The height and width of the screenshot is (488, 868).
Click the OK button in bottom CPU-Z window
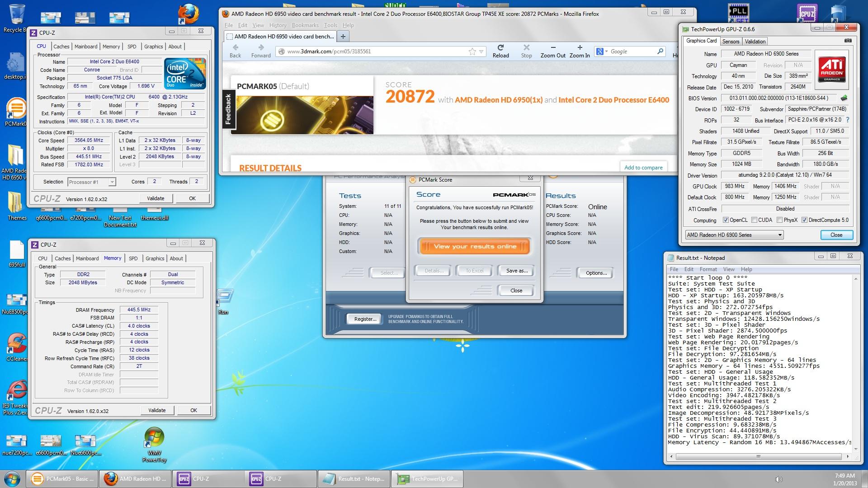coord(193,410)
